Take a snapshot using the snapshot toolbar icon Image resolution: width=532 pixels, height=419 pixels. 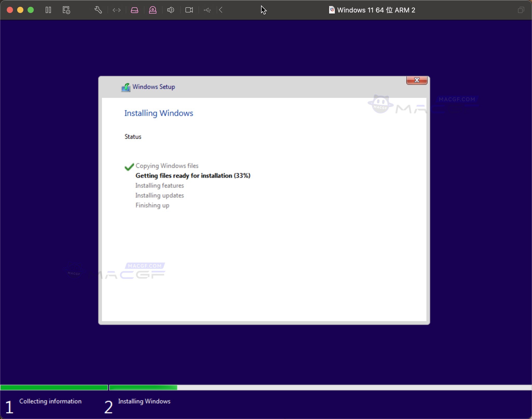click(x=66, y=10)
